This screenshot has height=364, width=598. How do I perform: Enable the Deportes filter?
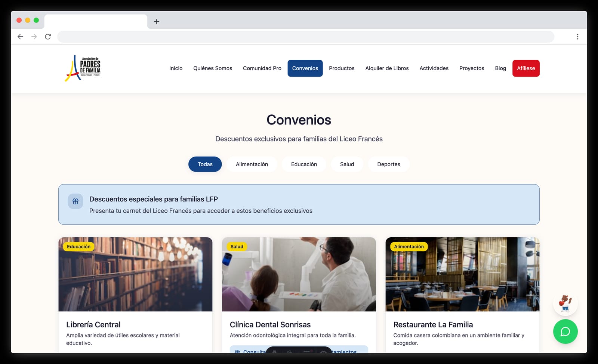(x=389, y=164)
